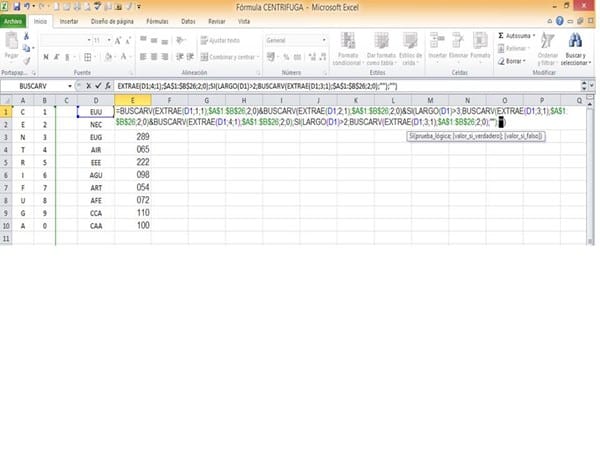Viewport: 600px width, 450px height.
Task: Cancel the formula entry with X icon
Action: click(87, 88)
